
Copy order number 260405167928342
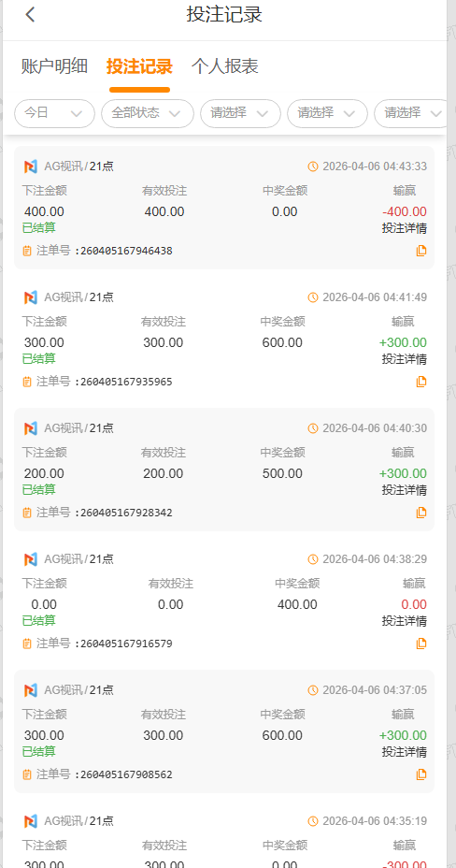tap(421, 513)
